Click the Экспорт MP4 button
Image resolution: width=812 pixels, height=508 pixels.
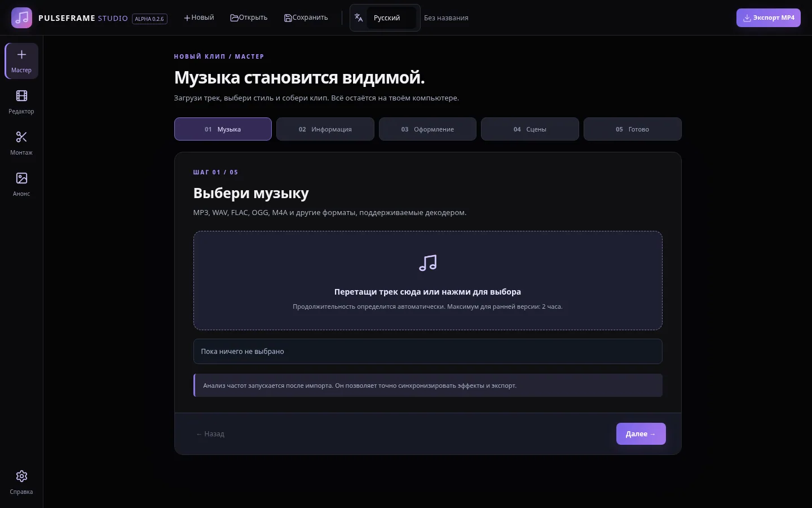point(768,17)
